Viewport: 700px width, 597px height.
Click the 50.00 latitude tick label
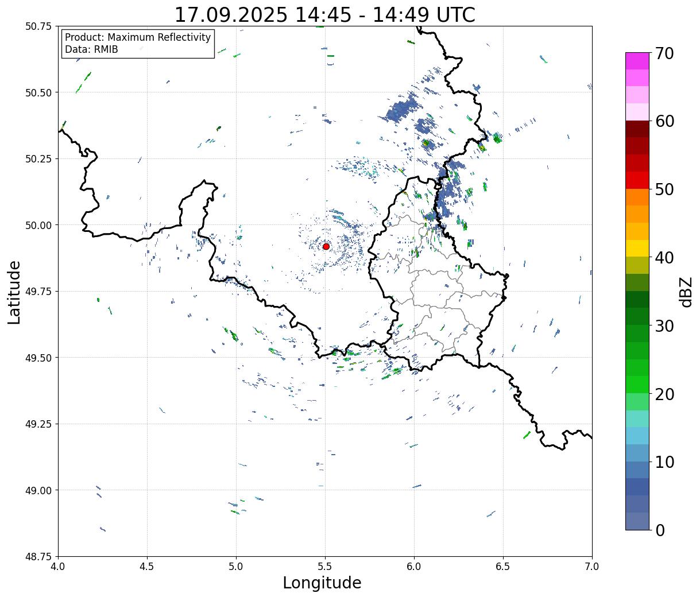click(38, 225)
